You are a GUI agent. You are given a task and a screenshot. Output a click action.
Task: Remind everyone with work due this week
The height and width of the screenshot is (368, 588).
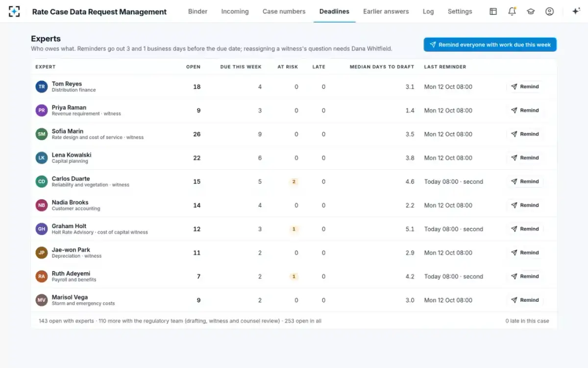click(x=490, y=45)
